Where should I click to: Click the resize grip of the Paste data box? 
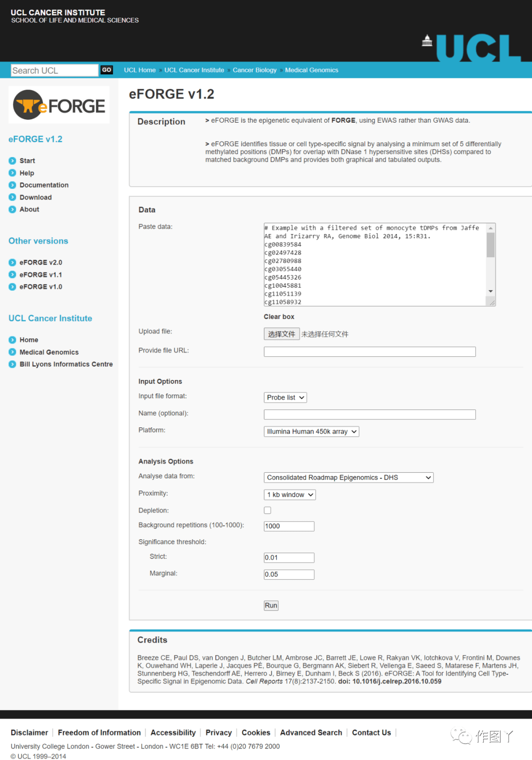pos(492,303)
